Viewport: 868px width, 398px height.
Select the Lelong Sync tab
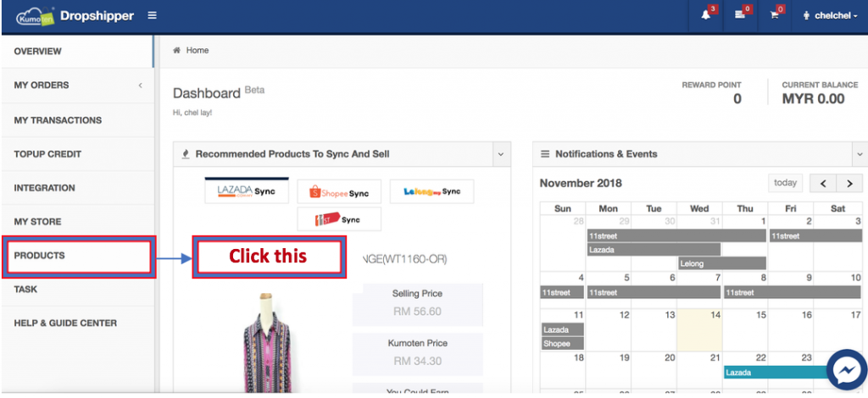tap(431, 191)
